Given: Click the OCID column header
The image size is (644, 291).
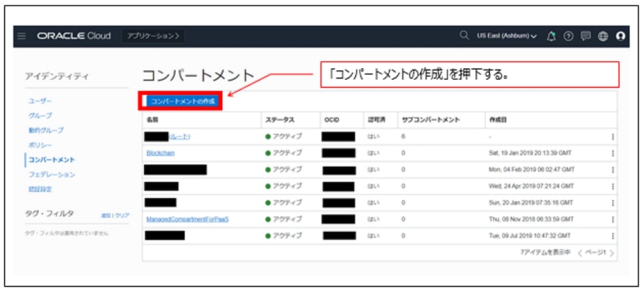Looking at the screenshot, I should pos(332,120).
